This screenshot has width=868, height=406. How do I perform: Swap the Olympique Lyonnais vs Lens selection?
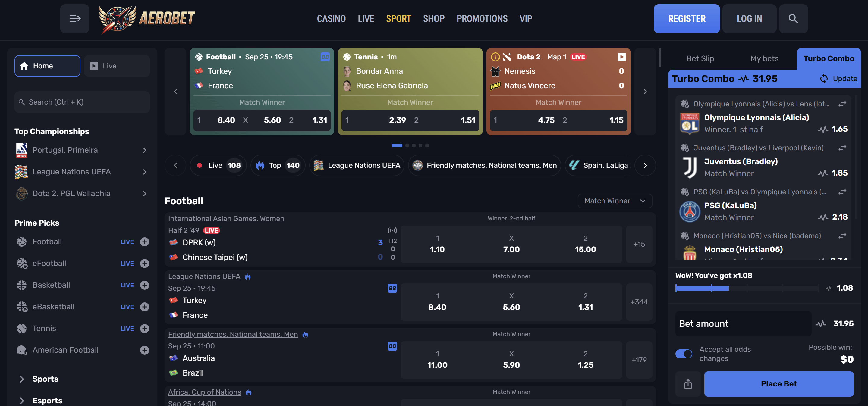(x=842, y=104)
